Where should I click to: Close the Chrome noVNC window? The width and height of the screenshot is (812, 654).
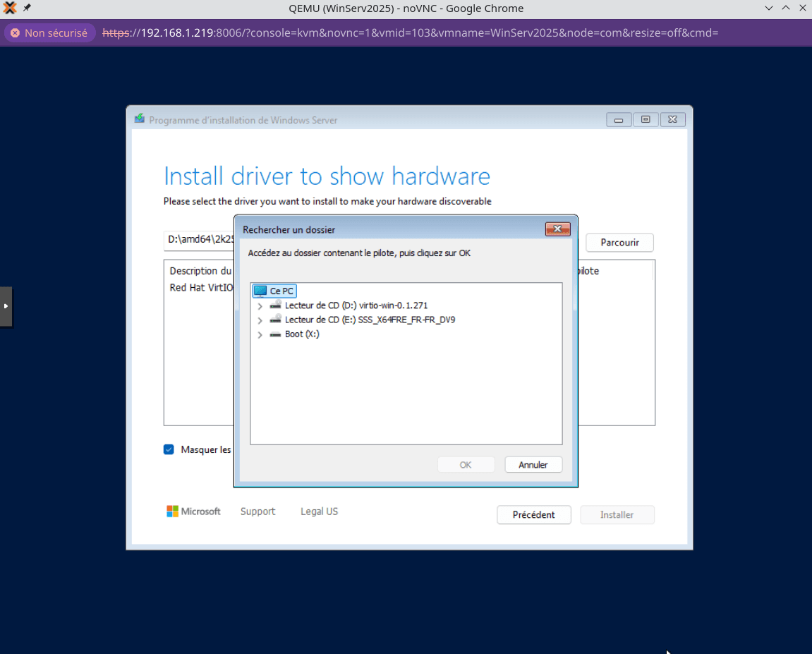click(803, 8)
